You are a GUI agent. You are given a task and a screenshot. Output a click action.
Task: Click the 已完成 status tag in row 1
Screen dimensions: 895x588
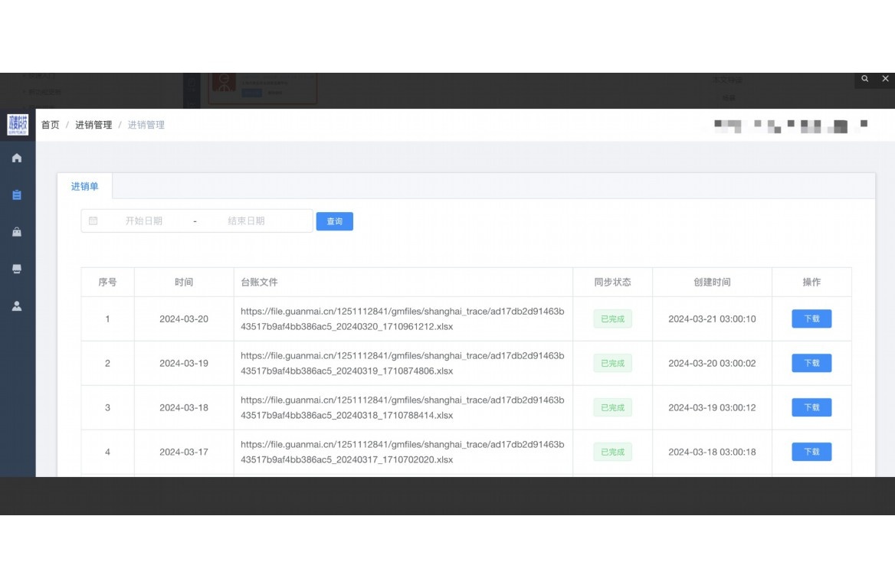click(612, 318)
